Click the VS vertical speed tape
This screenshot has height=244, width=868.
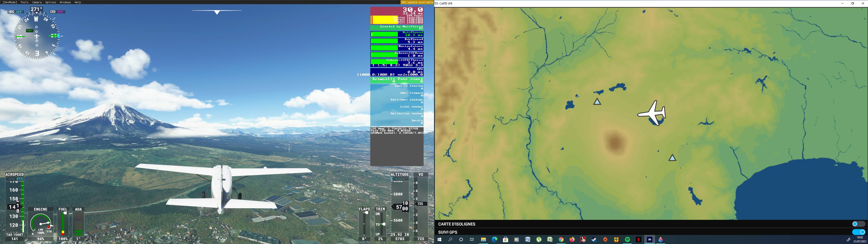420,207
